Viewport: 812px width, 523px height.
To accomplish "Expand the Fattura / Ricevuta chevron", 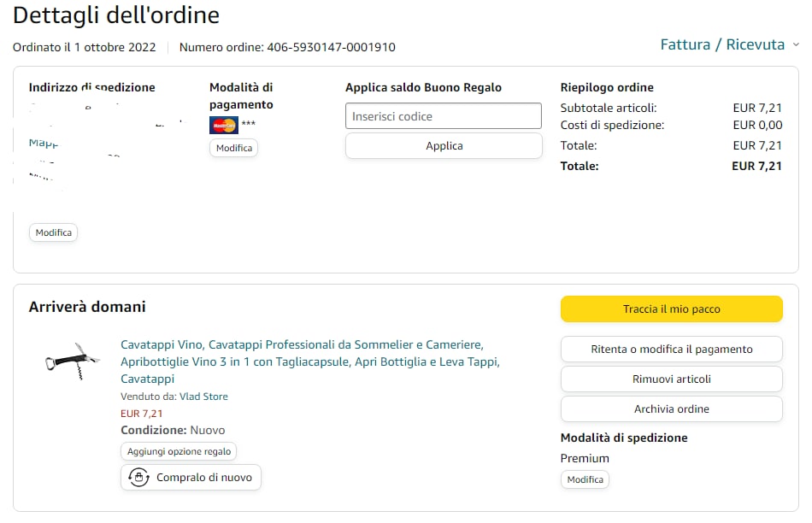I will 796,44.
